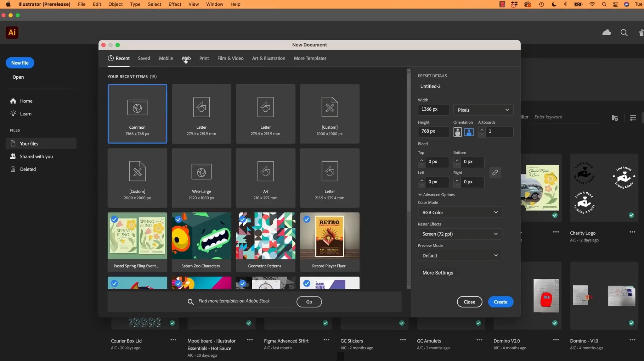The width and height of the screenshot is (644, 361).
Task: Select the A4 210 x 297 mm preset
Action: [x=265, y=178]
